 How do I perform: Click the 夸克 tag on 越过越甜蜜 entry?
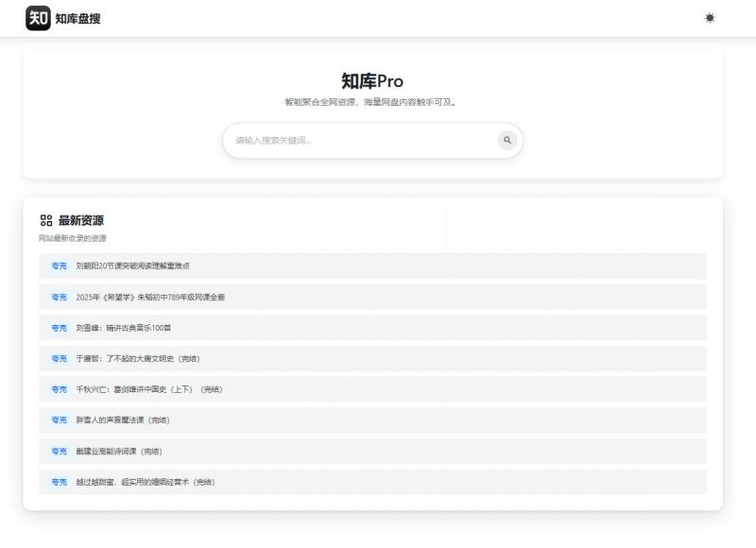pos(57,482)
